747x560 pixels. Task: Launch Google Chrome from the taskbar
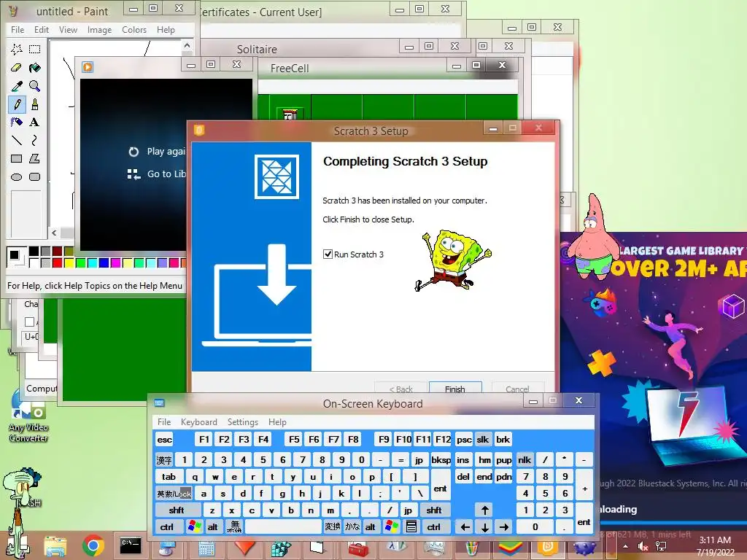click(x=93, y=546)
